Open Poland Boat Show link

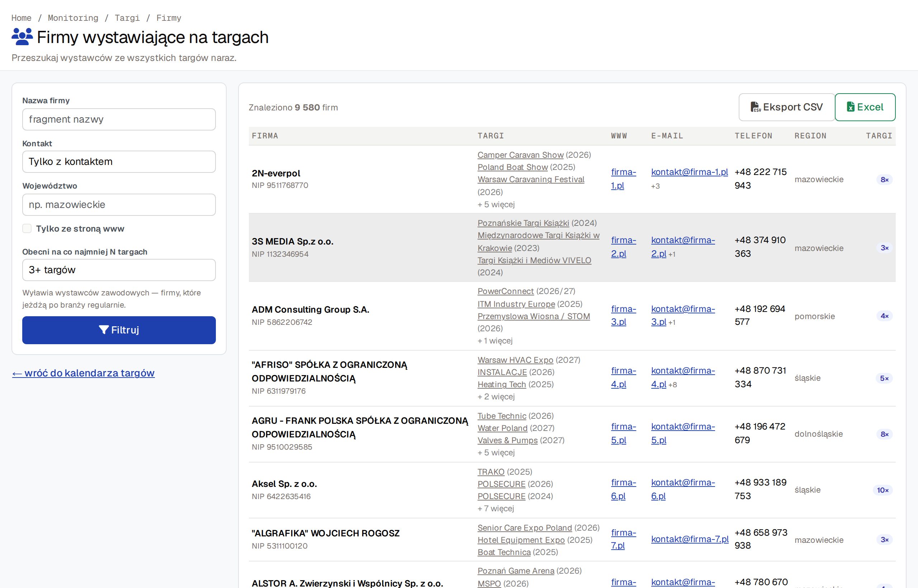[512, 167]
